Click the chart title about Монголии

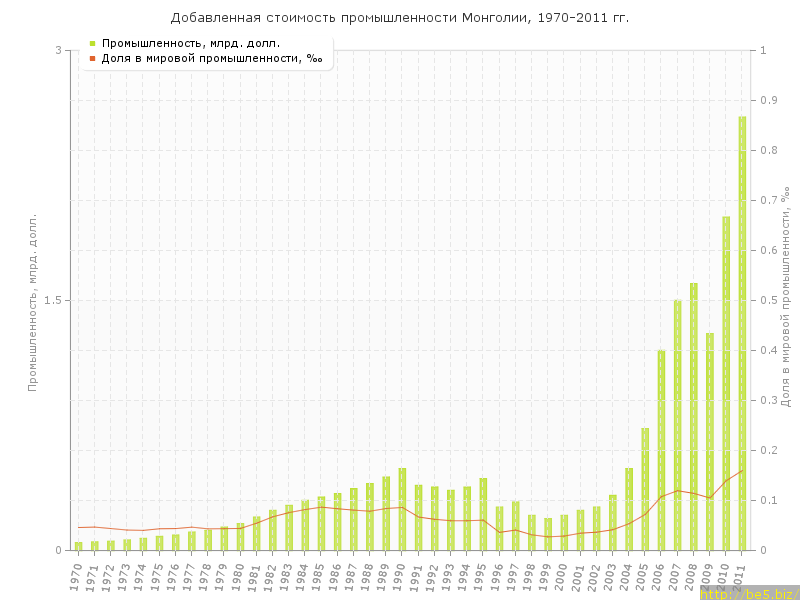(x=400, y=17)
